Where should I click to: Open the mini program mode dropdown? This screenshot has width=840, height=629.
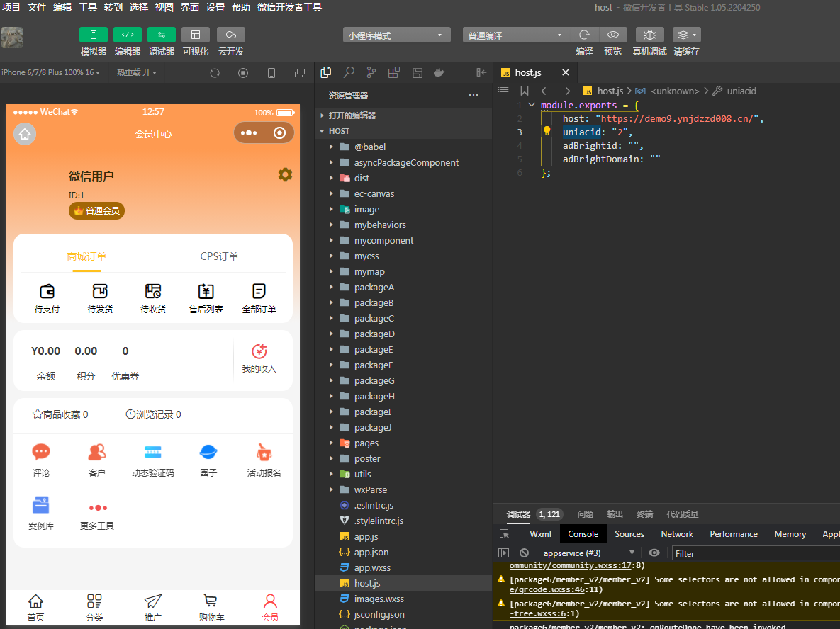click(396, 35)
